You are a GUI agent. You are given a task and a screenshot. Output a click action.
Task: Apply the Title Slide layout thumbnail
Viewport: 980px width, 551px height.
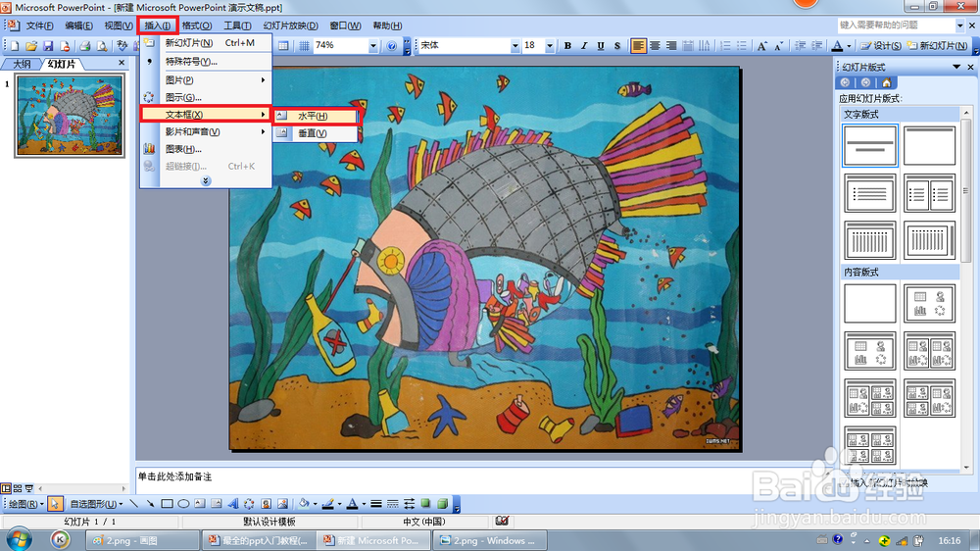click(x=869, y=145)
